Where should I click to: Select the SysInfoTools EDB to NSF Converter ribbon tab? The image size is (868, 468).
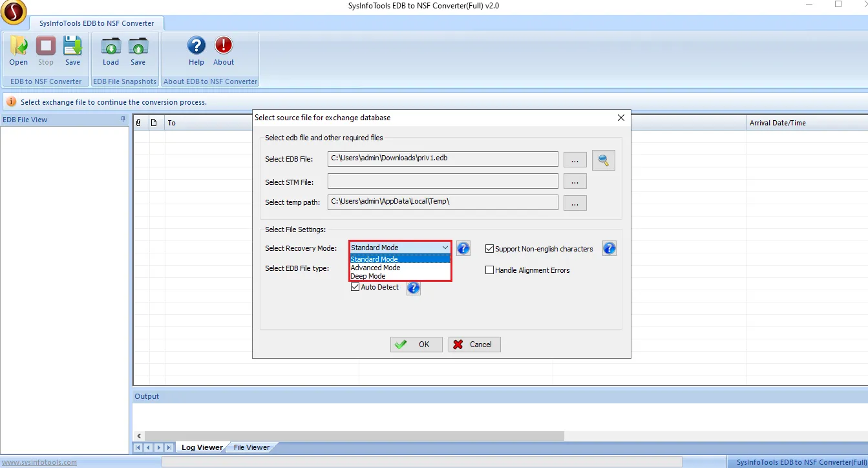pyautogui.click(x=97, y=23)
